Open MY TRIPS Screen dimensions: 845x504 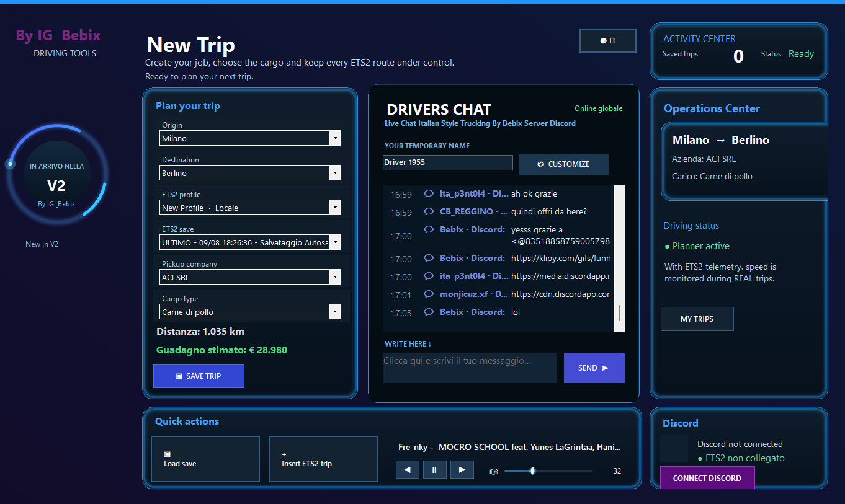(697, 319)
